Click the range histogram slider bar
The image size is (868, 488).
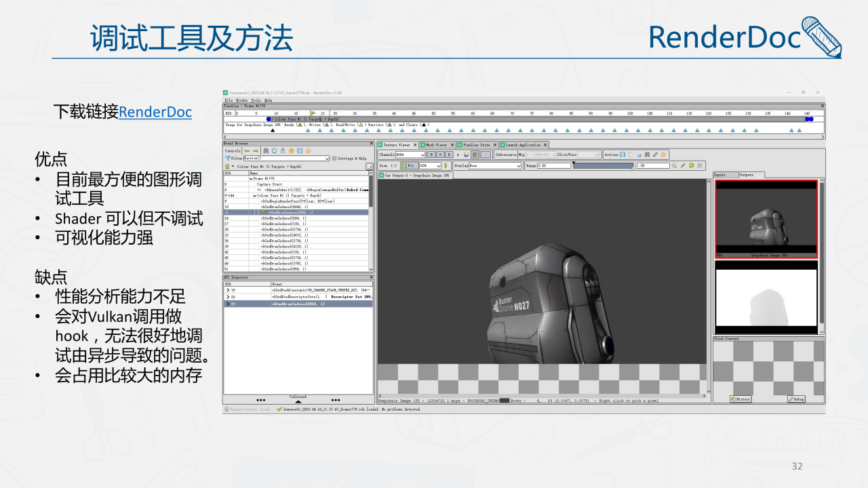point(604,165)
